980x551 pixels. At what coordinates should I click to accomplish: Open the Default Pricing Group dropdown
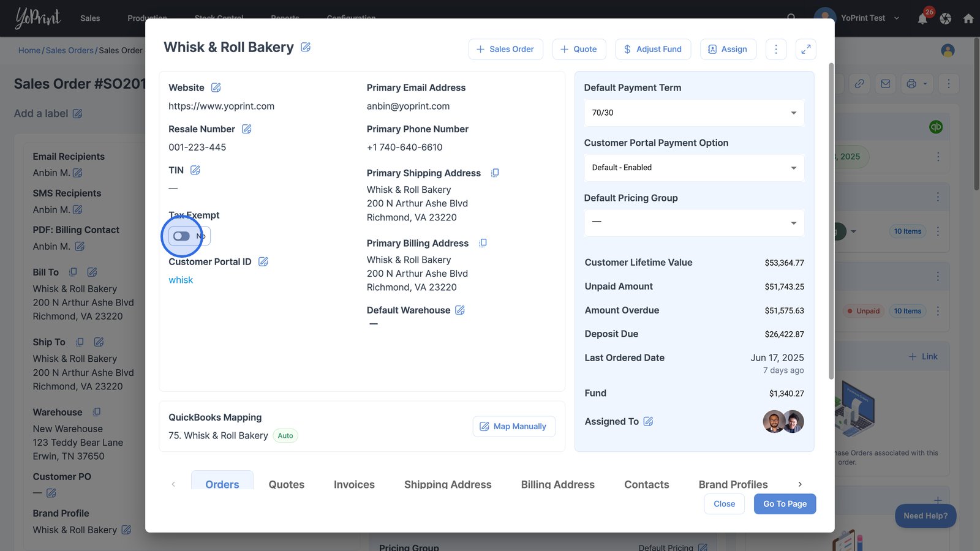(693, 222)
